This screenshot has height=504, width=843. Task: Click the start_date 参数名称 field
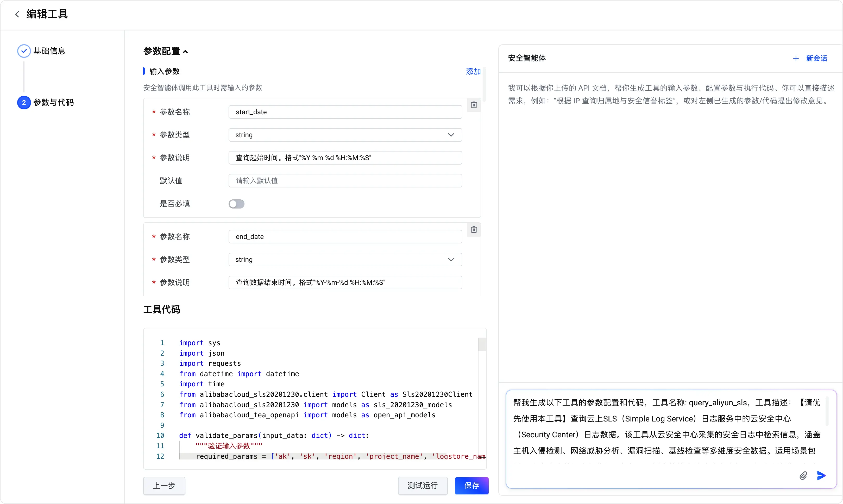pos(345,112)
